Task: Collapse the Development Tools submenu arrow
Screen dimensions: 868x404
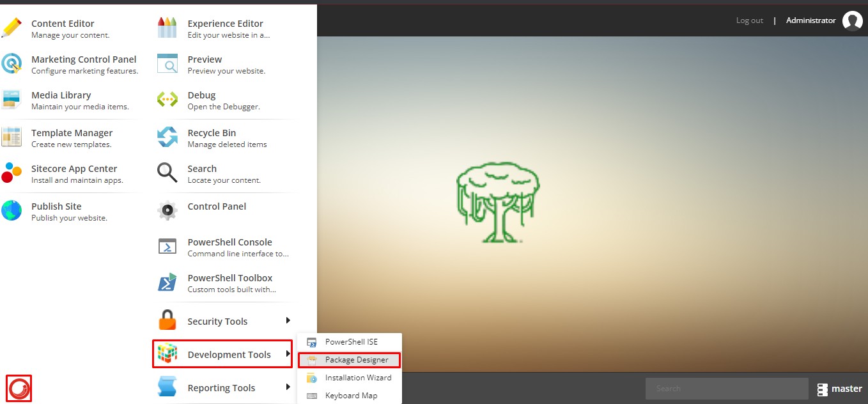Action: click(288, 353)
